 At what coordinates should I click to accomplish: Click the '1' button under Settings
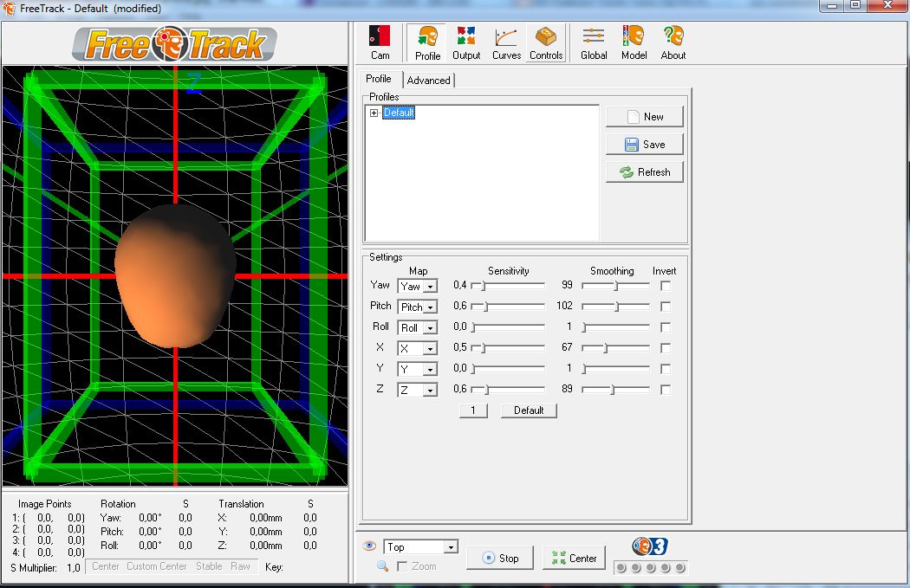(473, 410)
